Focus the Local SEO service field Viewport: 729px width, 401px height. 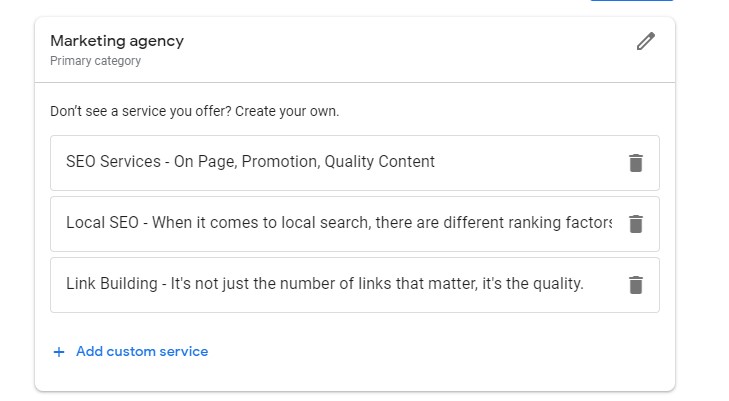point(340,223)
